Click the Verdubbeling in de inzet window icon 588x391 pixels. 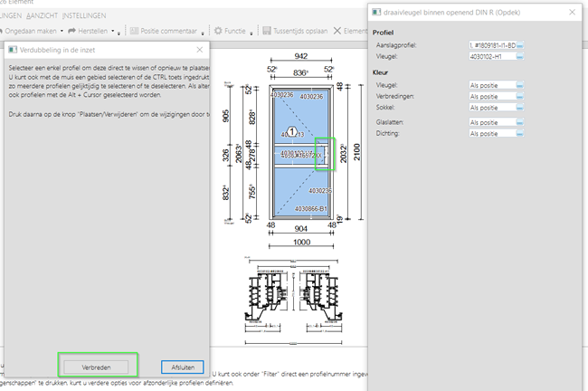(13, 50)
